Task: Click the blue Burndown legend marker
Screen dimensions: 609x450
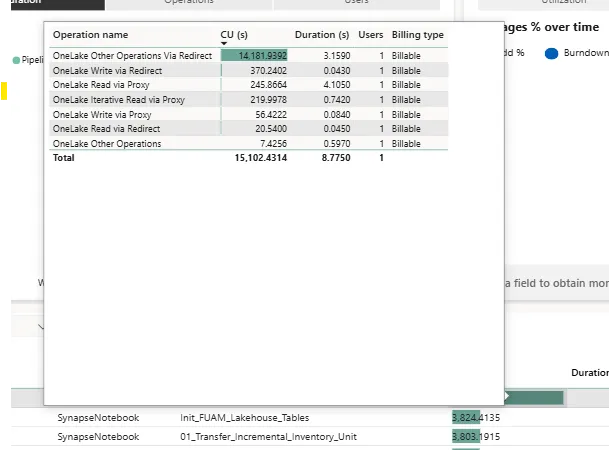Action: tap(551, 54)
